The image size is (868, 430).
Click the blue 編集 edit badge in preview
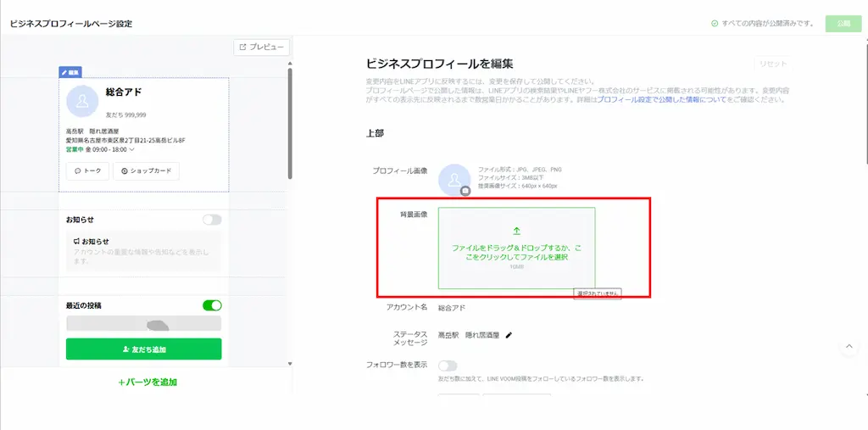click(x=70, y=73)
